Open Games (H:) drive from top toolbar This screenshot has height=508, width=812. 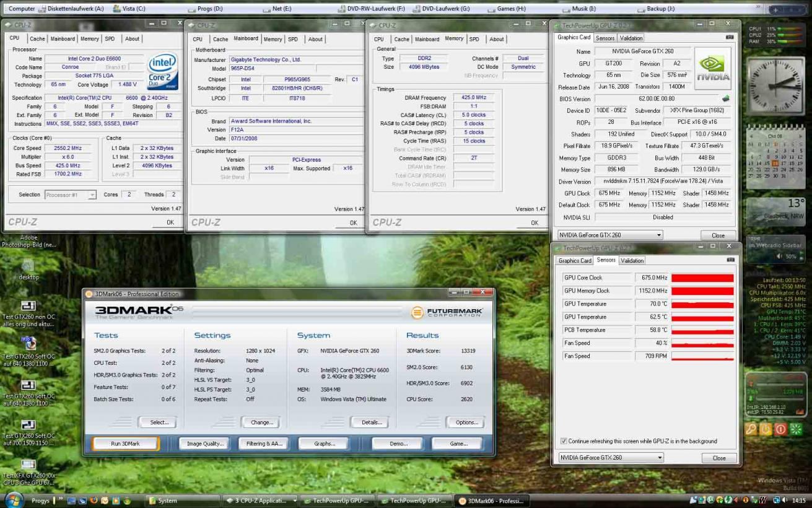[x=507, y=9]
